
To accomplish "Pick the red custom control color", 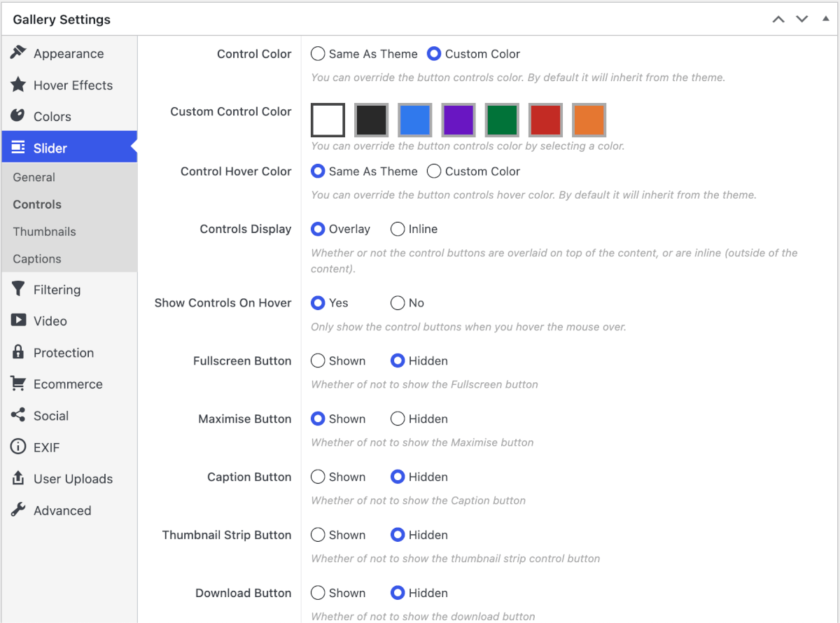I will tap(545, 120).
